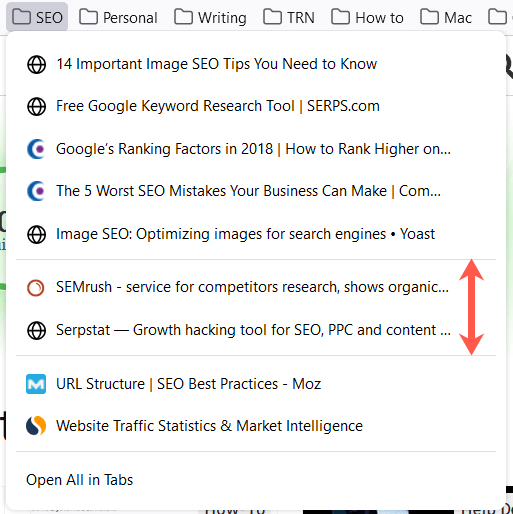Open the Mac bookmarks folder
The width and height of the screenshot is (513, 514).
tap(446, 17)
